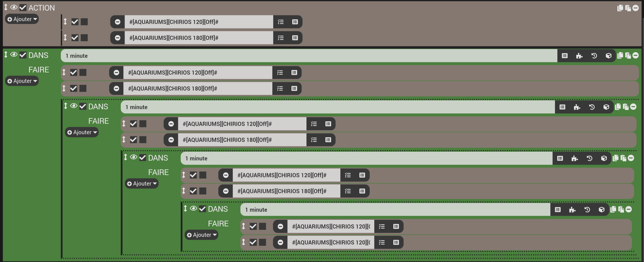Click puzzle-piece icon in outermost DANS row
The image size is (644, 262).
coord(579,56)
